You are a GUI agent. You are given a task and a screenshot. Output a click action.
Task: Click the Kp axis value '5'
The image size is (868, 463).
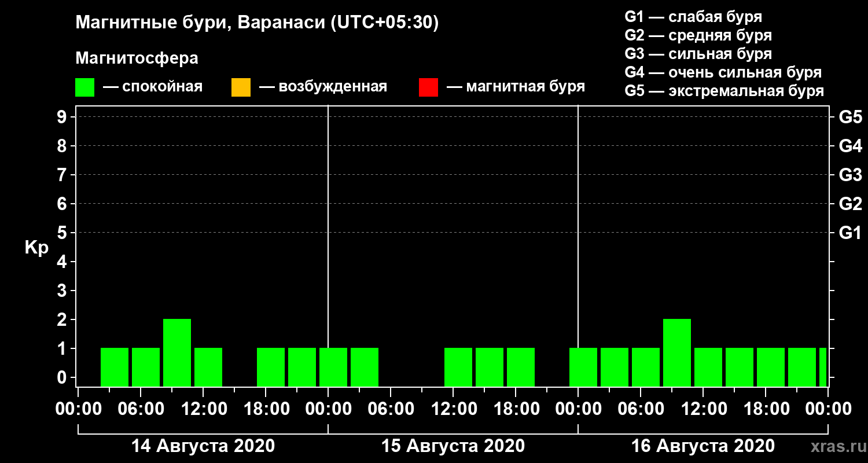pyautogui.click(x=63, y=233)
